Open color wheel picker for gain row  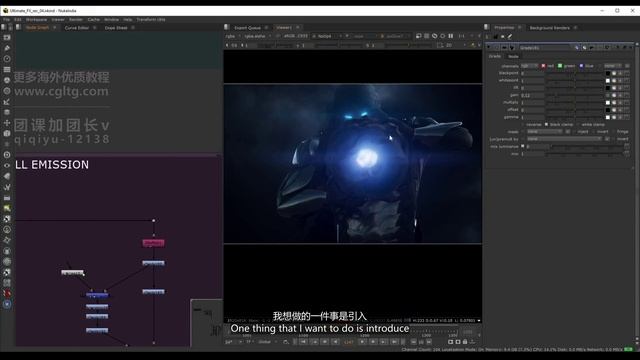[614, 95]
